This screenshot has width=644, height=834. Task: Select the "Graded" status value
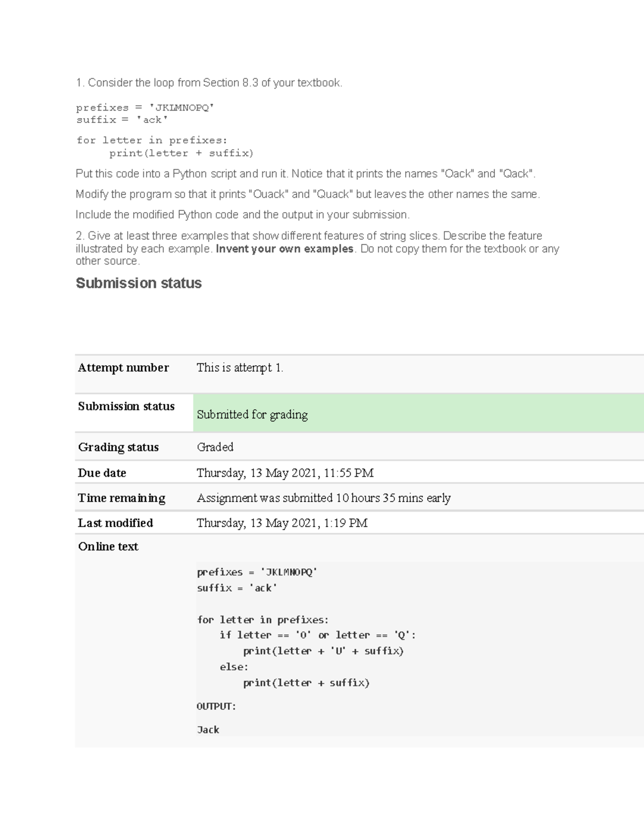[x=215, y=447]
